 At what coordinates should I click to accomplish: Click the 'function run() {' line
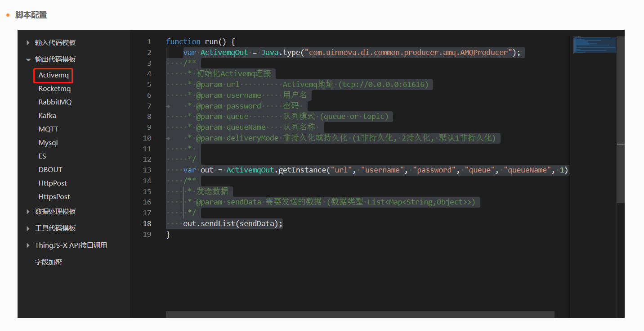click(201, 41)
